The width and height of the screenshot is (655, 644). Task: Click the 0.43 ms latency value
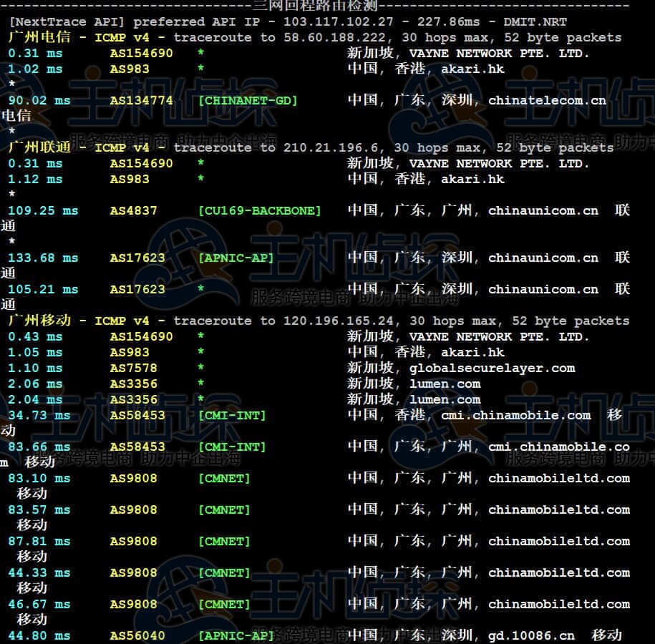[x=35, y=336]
